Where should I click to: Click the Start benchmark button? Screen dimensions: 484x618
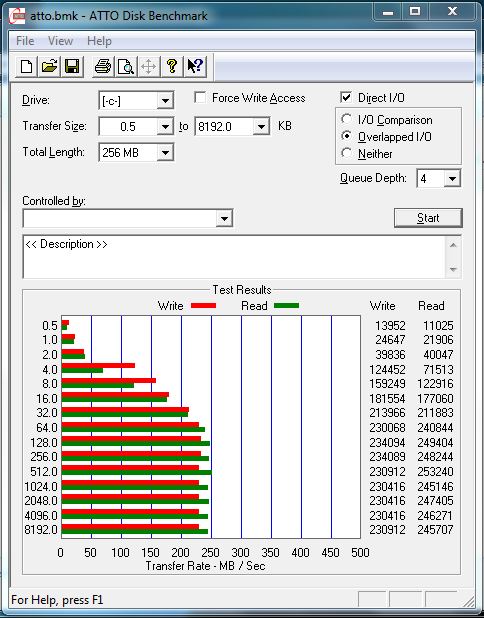[x=428, y=218]
